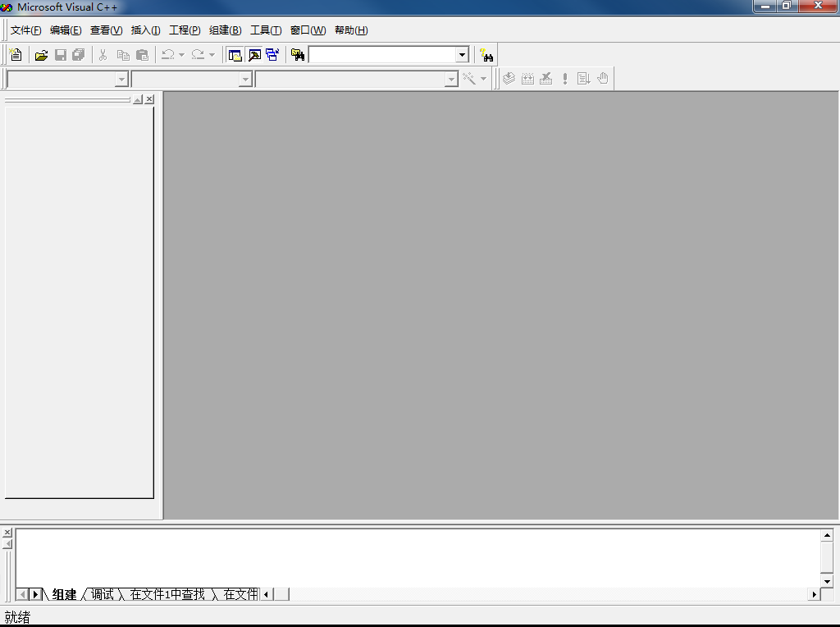The height and width of the screenshot is (627, 840).
Task: Click the Window List toolbar icon
Action: pyautogui.click(x=272, y=55)
